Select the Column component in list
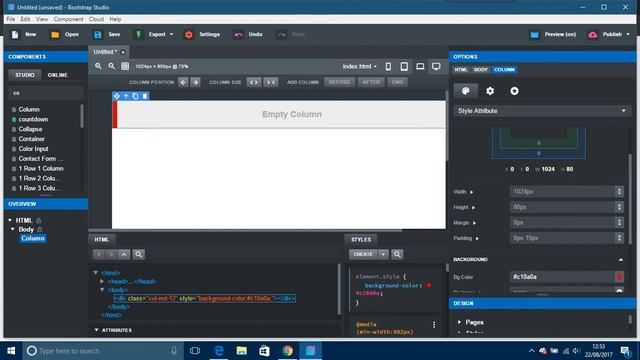The image size is (640, 360). tap(29, 109)
